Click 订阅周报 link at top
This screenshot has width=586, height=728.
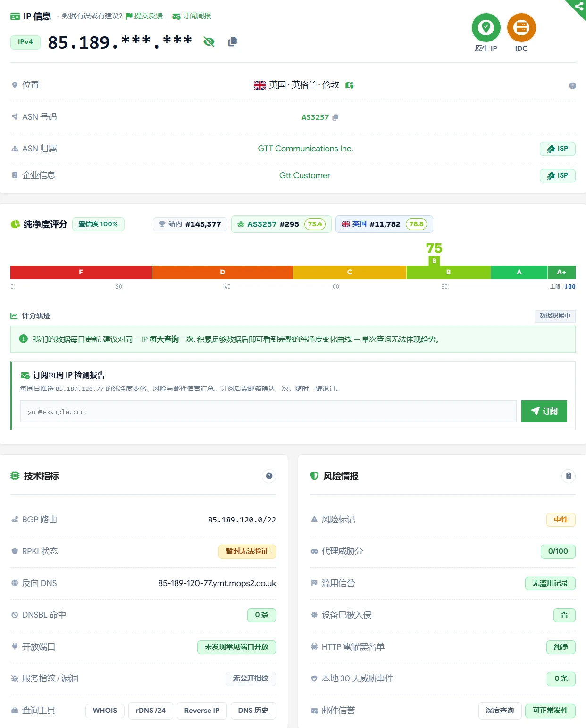(x=192, y=16)
